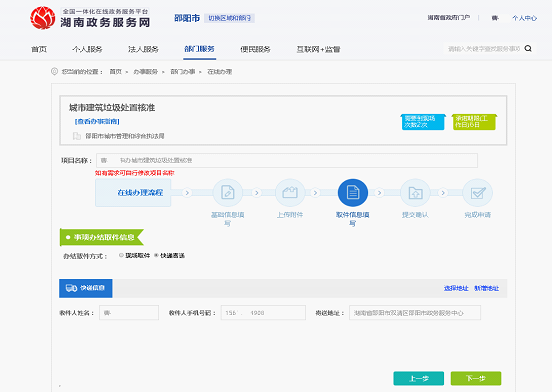Click arrow between flow label and first step
552x392 pixels.
point(187,193)
